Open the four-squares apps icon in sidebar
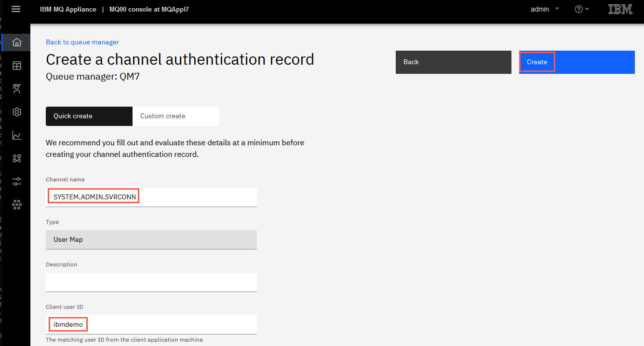Screen dimensions: 644x346 [17, 158]
